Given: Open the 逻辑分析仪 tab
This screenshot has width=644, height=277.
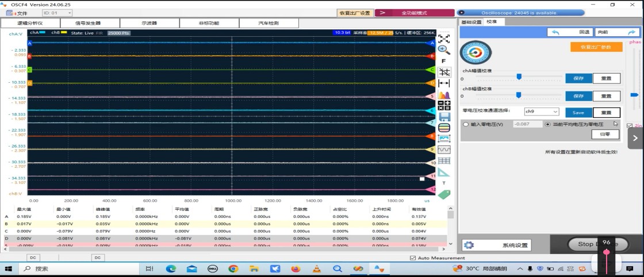Looking at the screenshot, I should pyautogui.click(x=30, y=23).
